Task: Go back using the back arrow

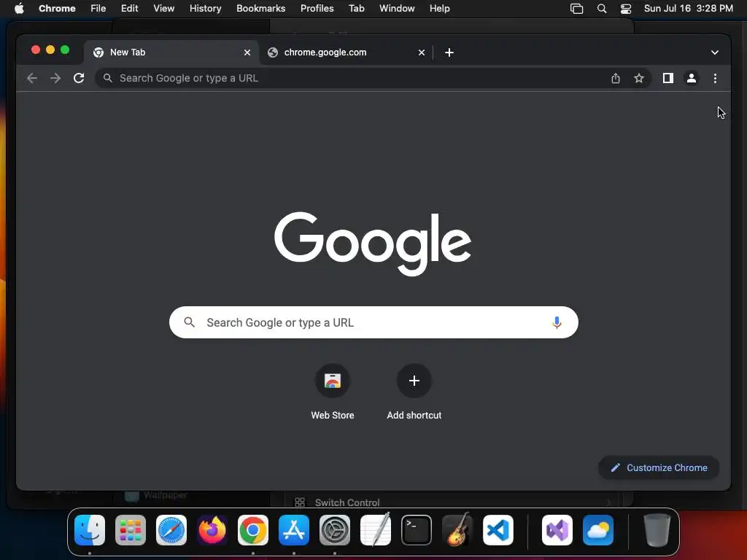Action: (32, 78)
